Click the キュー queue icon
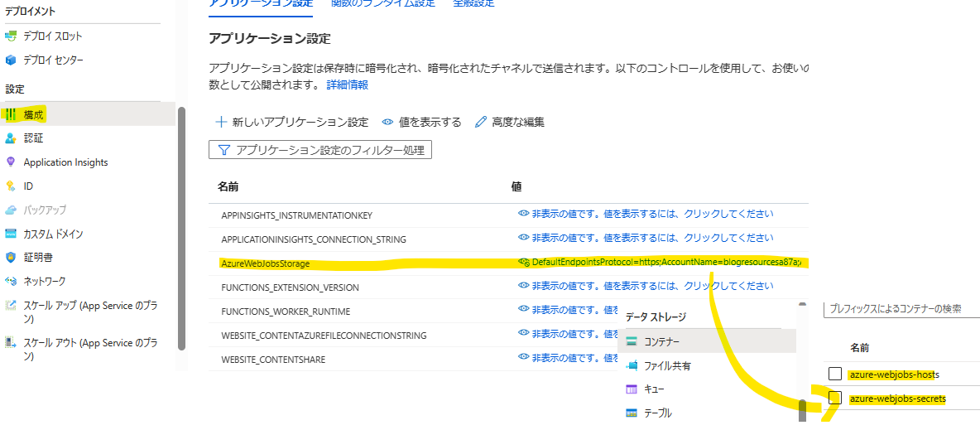Screen dimensions: 980x430 (x=632, y=389)
